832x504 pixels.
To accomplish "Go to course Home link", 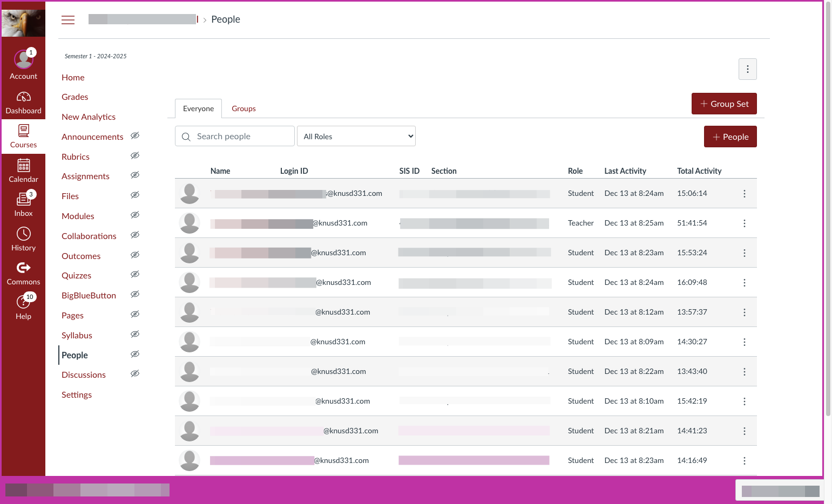I will click(x=73, y=78).
